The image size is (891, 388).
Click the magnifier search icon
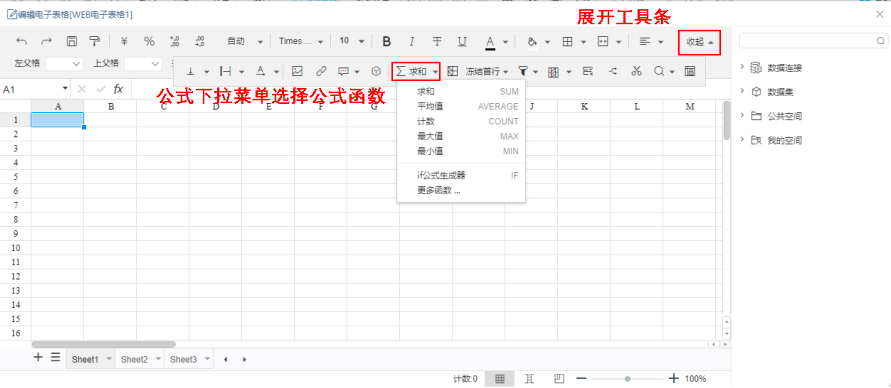click(x=659, y=72)
